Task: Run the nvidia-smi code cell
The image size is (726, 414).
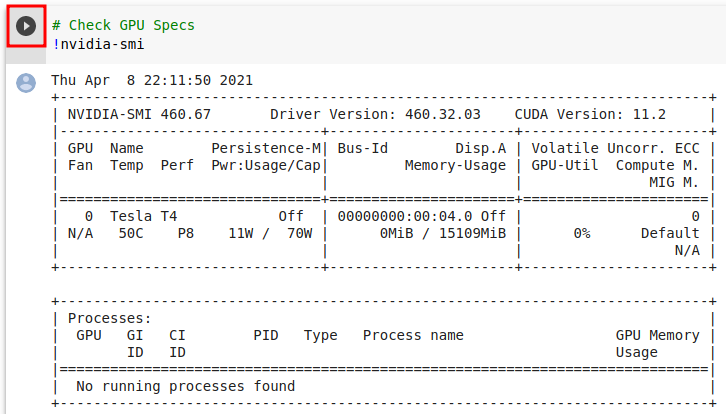Action: 26,26
